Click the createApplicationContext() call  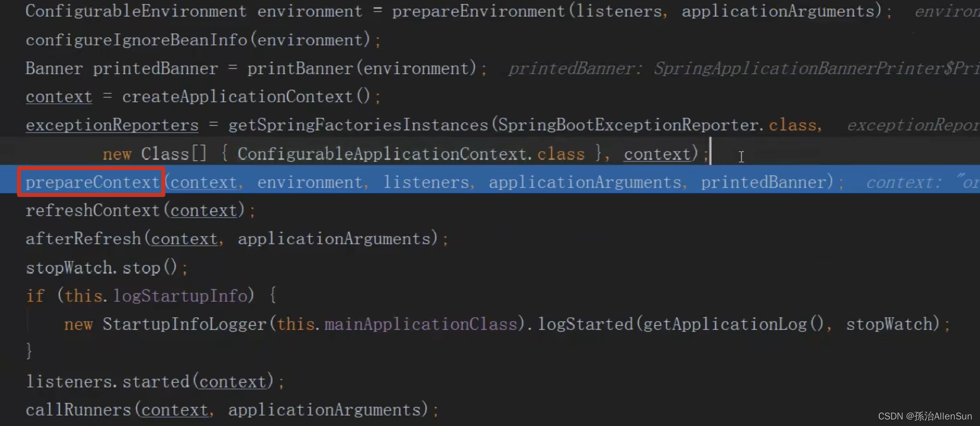tap(246, 97)
